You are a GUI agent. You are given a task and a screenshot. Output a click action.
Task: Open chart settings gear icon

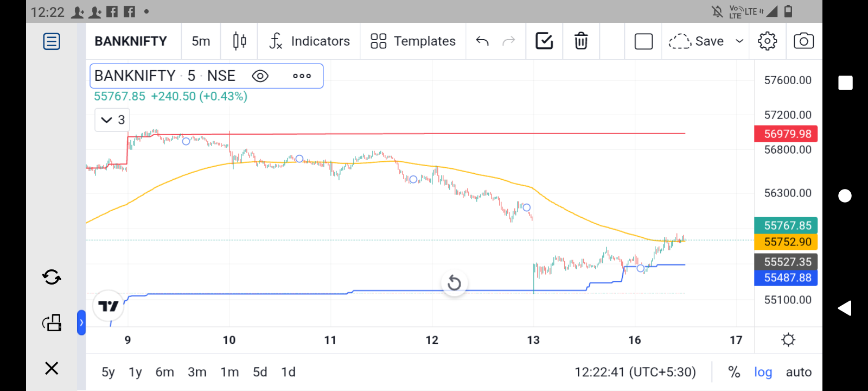767,41
